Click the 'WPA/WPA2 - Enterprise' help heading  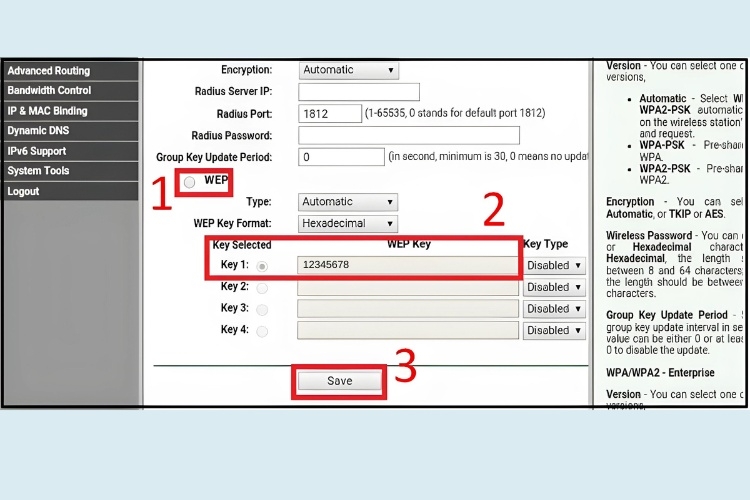click(660, 373)
